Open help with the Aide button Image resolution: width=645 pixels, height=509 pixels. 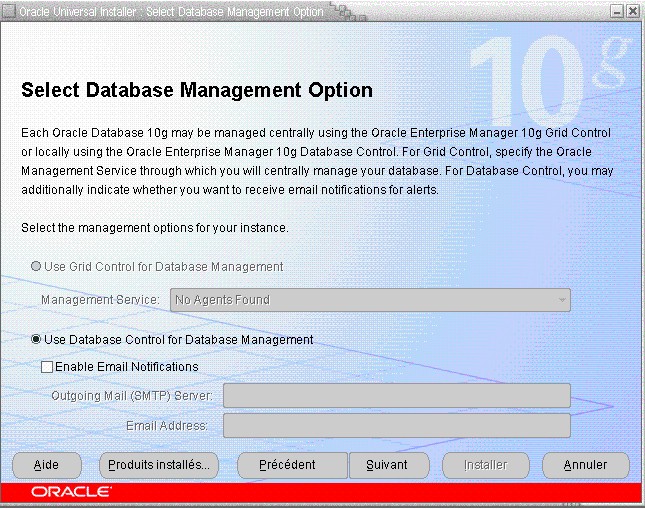click(47, 465)
